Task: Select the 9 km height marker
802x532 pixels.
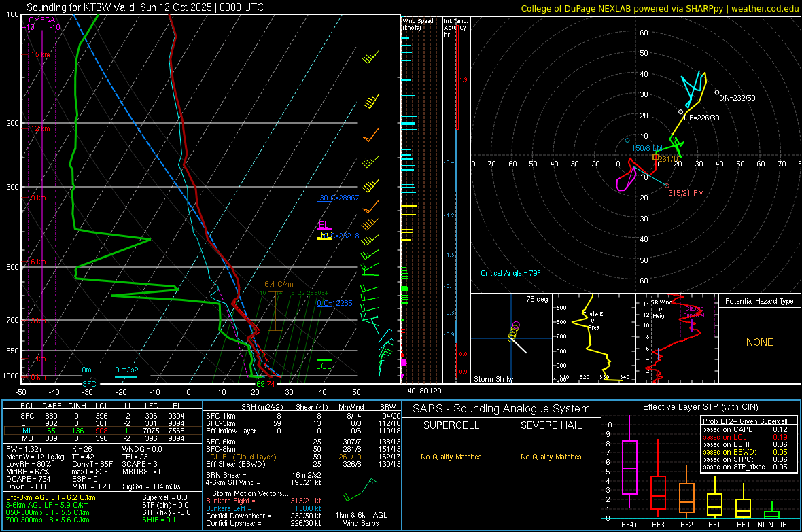Action: 38,198
